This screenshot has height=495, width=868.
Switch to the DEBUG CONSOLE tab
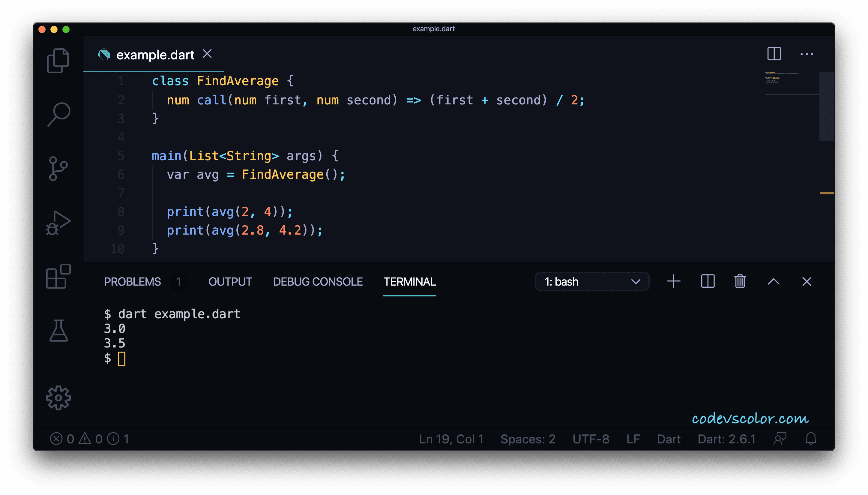pos(318,281)
